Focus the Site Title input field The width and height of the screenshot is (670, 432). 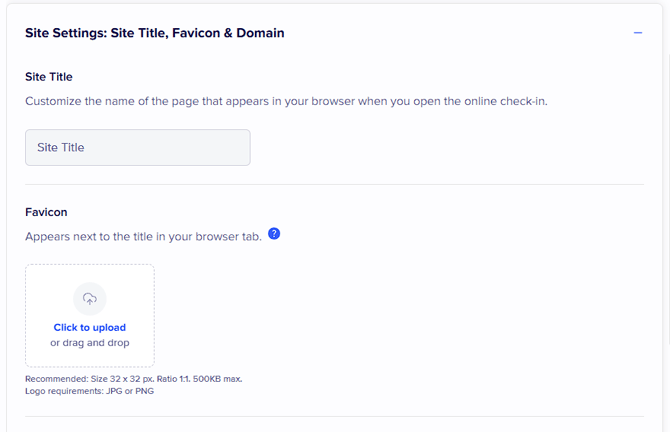(x=138, y=147)
